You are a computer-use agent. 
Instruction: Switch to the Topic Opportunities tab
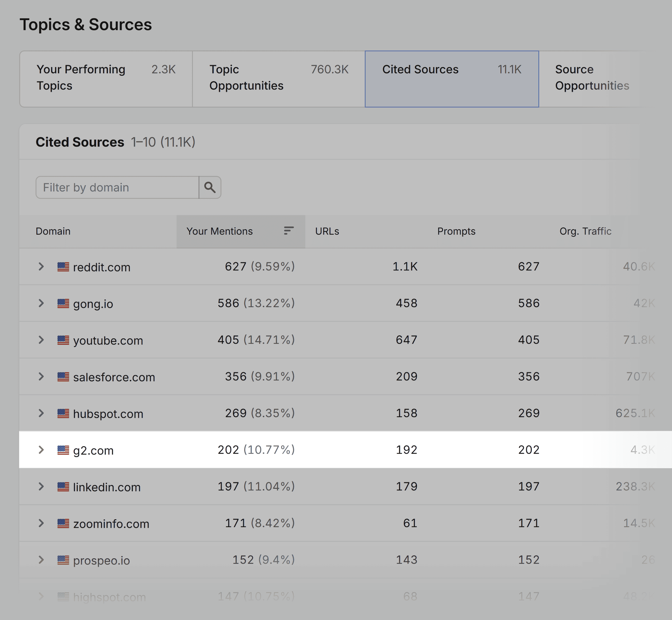(x=279, y=79)
